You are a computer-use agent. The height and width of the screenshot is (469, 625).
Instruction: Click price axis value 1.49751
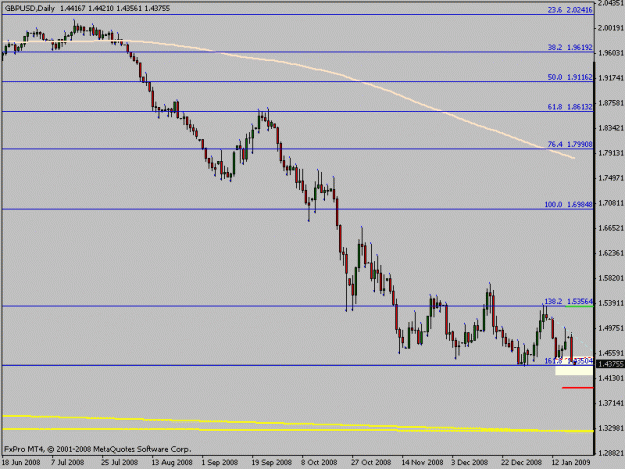611,328
